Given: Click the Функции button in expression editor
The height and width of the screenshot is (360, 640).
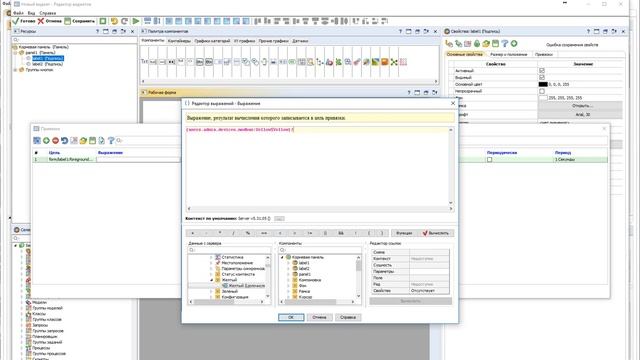Looking at the screenshot, I should pyautogui.click(x=404, y=233).
